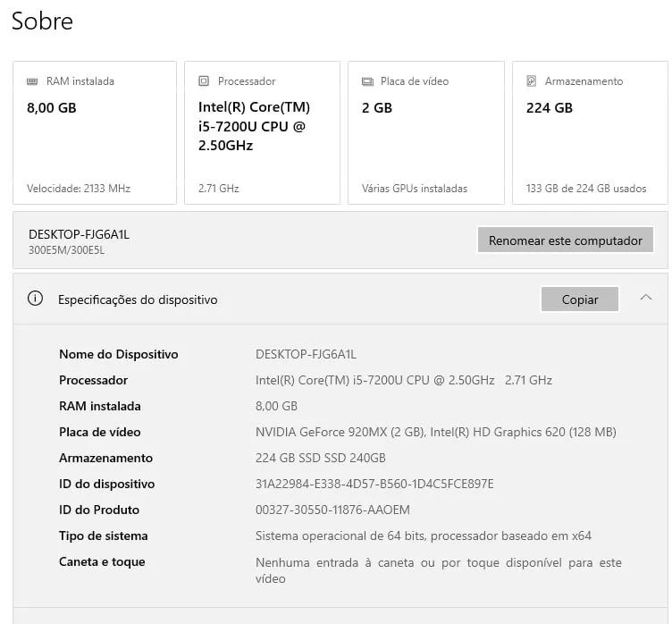The width and height of the screenshot is (672, 624).
Task: Click Especificações do dispositivo header label
Action: tap(138, 299)
